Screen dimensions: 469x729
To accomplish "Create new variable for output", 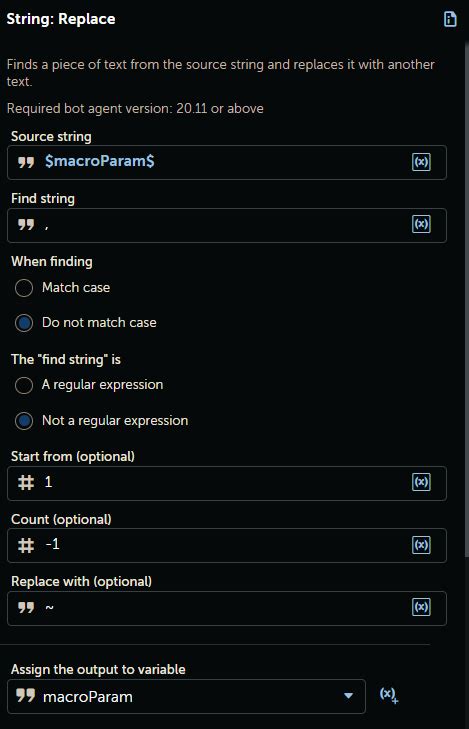I will pyautogui.click(x=389, y=696).
